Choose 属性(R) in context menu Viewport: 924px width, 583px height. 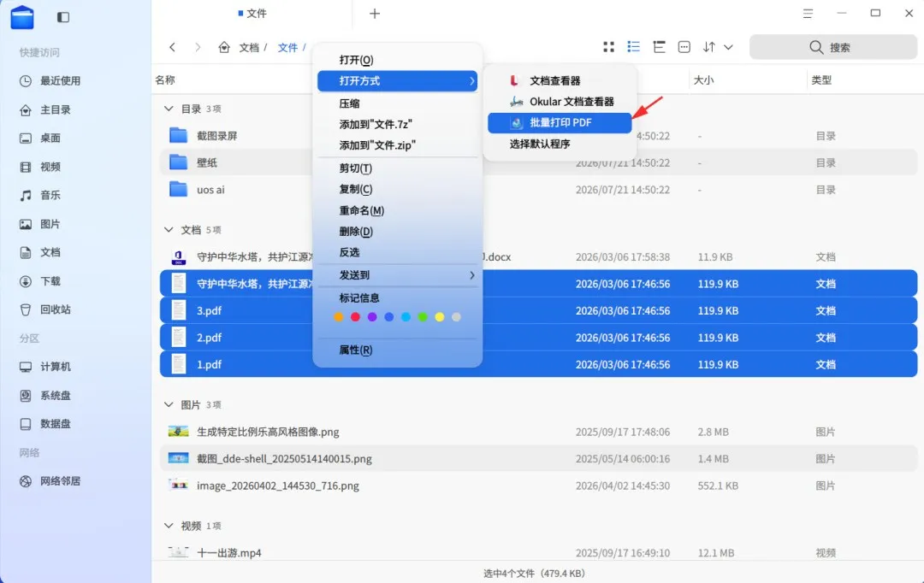click(397, 350)
